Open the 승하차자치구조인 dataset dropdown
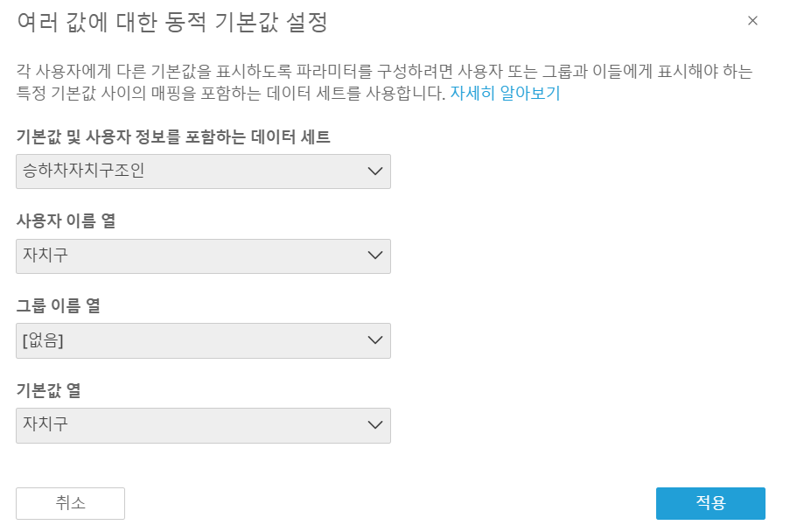Image resolution: width=797 pixels, height=532 pixels. (203, 171)
